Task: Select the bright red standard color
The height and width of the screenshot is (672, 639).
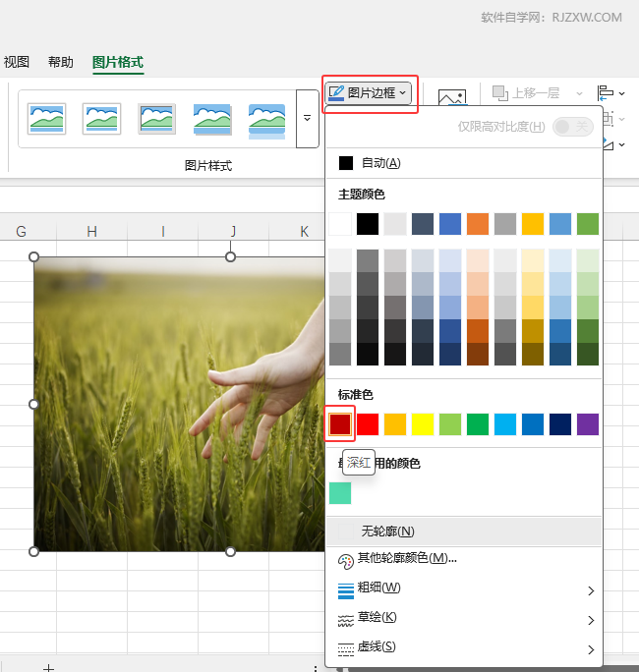Action: pyautogui.click(x=368, y=424)
